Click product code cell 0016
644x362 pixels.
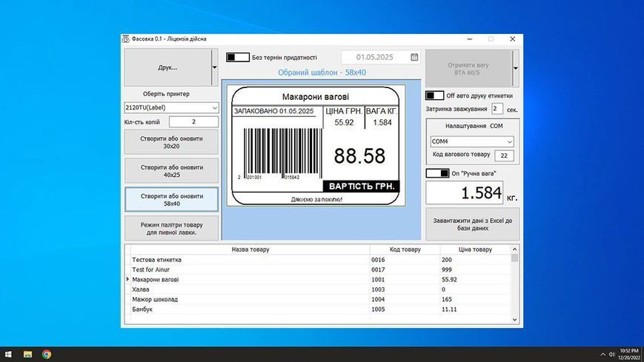coord(405,260)
